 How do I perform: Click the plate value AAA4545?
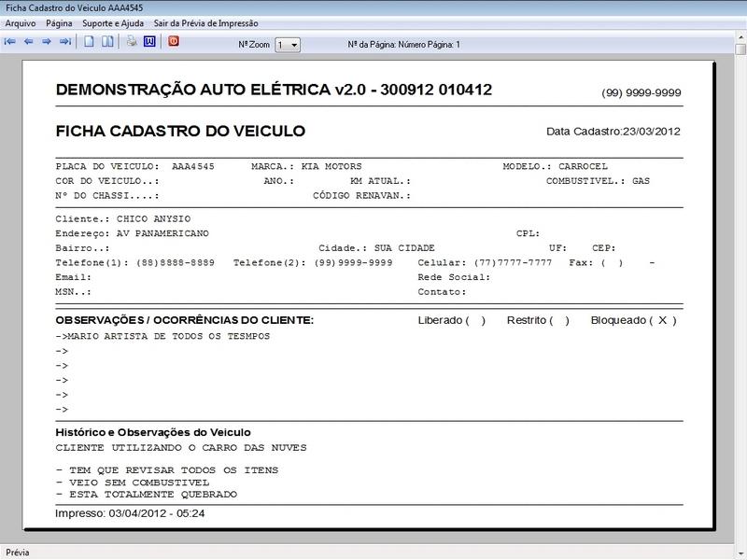tap(193, 167)
